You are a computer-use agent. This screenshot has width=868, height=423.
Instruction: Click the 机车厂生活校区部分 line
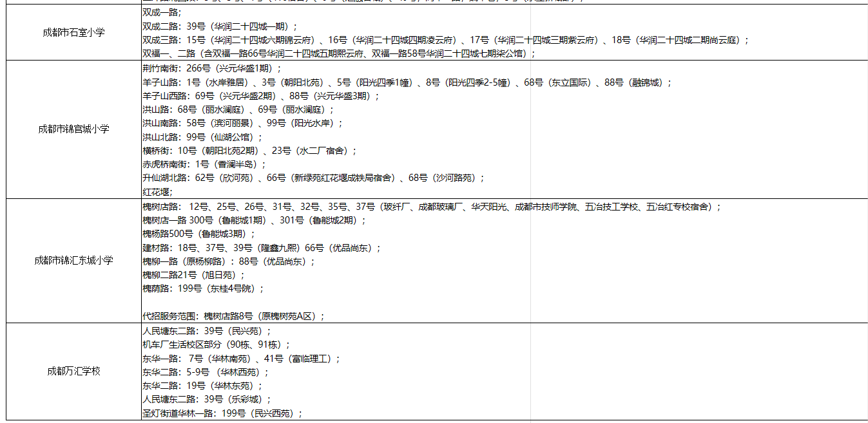point(217,344)
